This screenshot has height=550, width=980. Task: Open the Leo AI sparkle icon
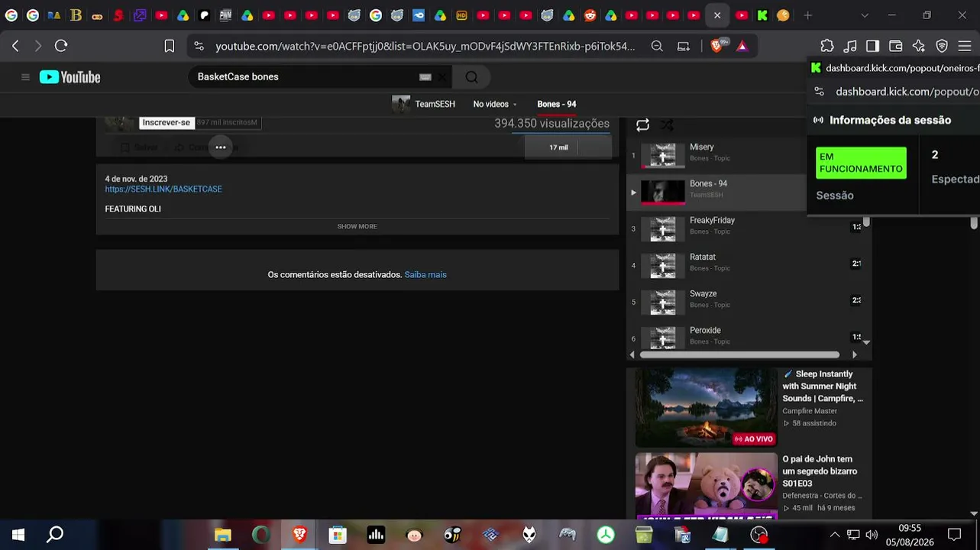point(919,46)
